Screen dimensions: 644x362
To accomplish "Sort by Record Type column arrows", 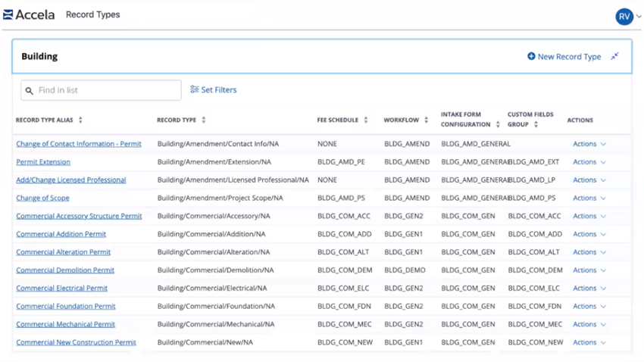I will (204, 120).
